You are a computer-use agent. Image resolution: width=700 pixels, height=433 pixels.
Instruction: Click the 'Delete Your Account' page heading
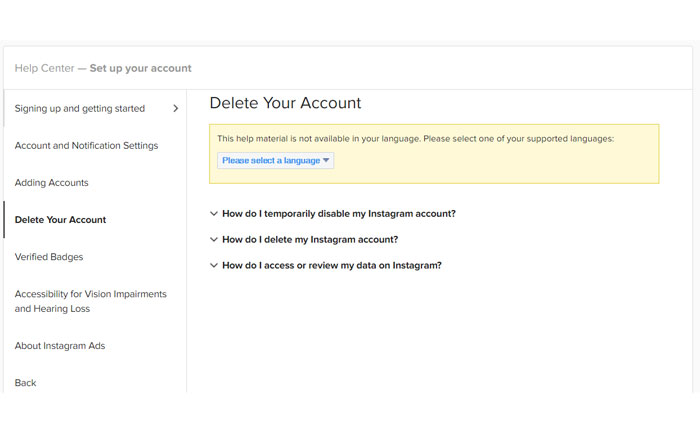285,103
